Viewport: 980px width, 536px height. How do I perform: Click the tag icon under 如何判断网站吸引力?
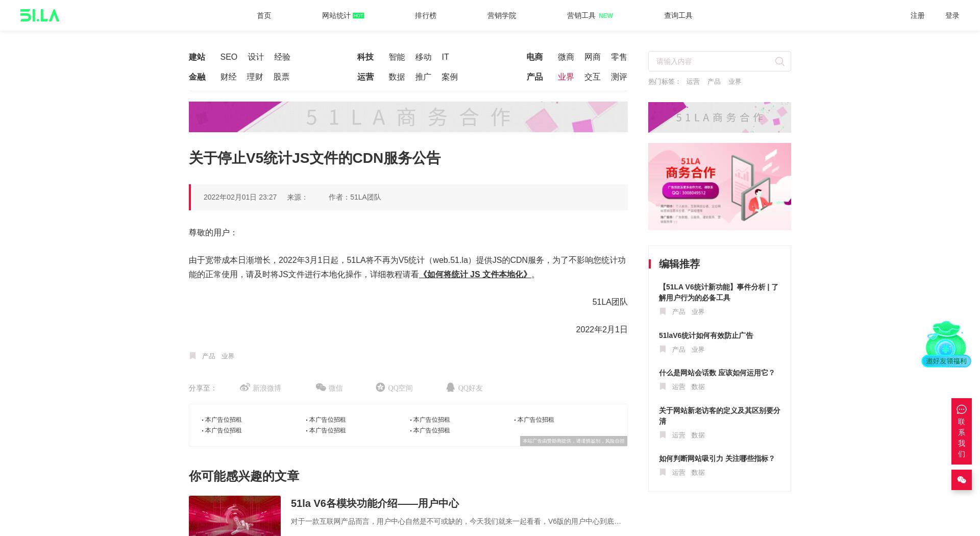tap(663, 472)
